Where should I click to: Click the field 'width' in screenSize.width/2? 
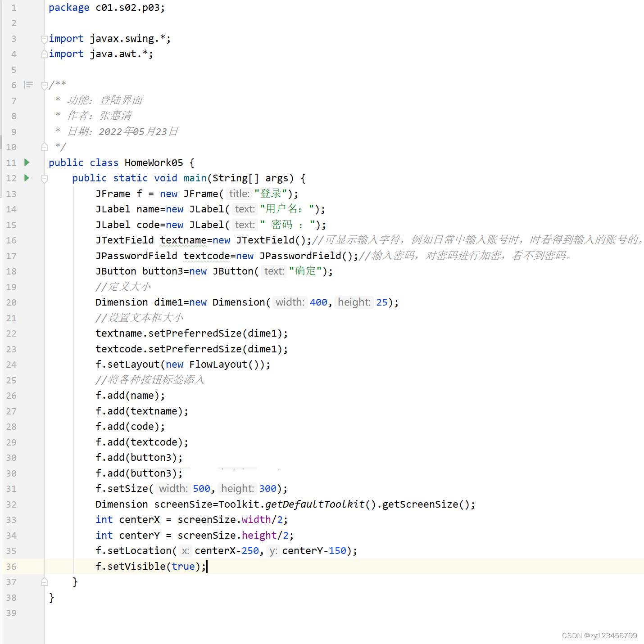pos(256,520)
